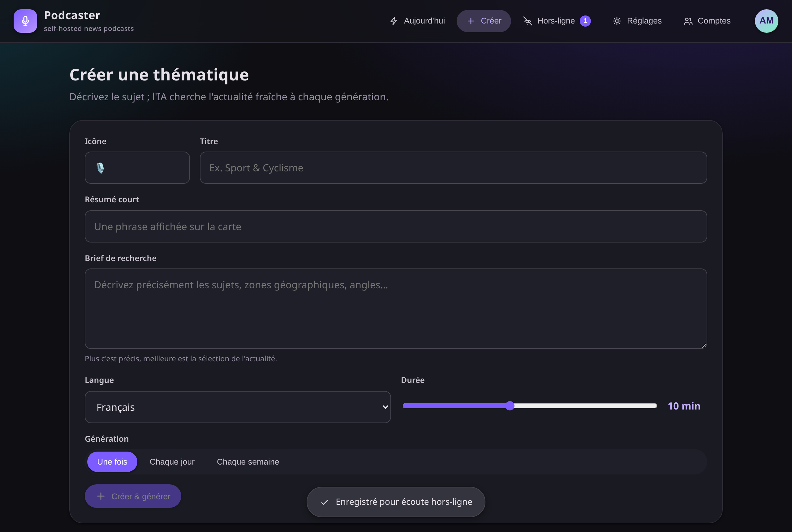Click the plus icon in Créer & générer
The image size is (792, 532).
101,496
